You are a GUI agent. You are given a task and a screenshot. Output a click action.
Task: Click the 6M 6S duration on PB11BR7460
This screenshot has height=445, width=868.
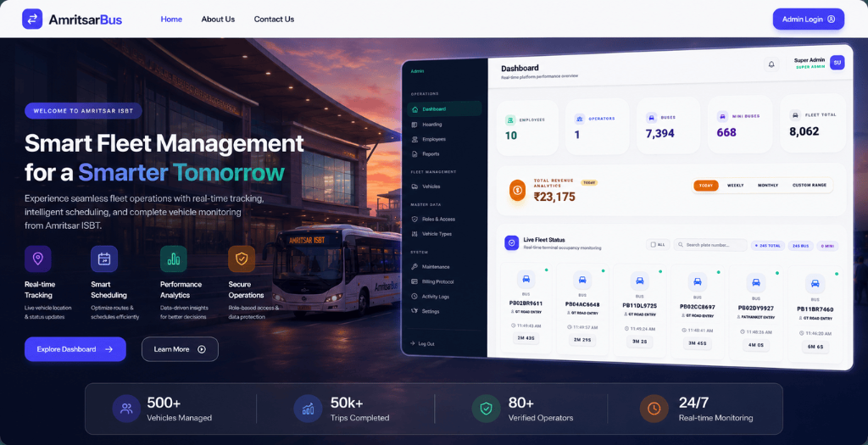pyautogui.click(x=816, y=347)
